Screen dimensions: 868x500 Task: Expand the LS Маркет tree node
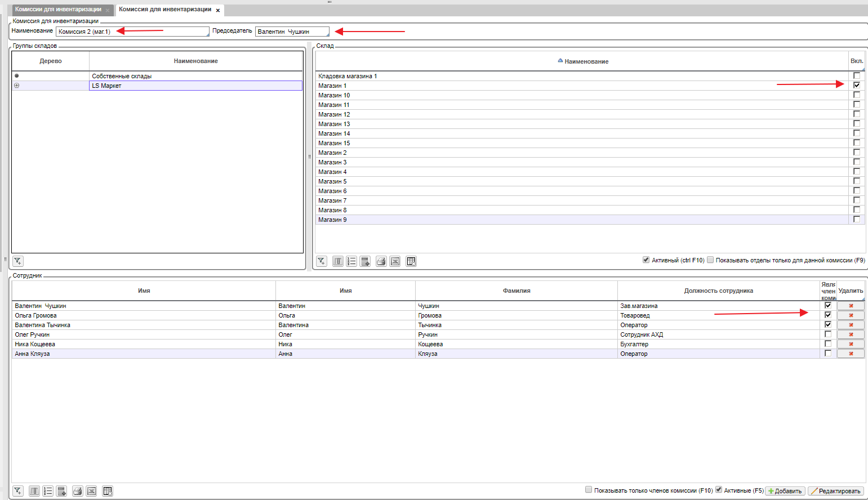point(17,86)
